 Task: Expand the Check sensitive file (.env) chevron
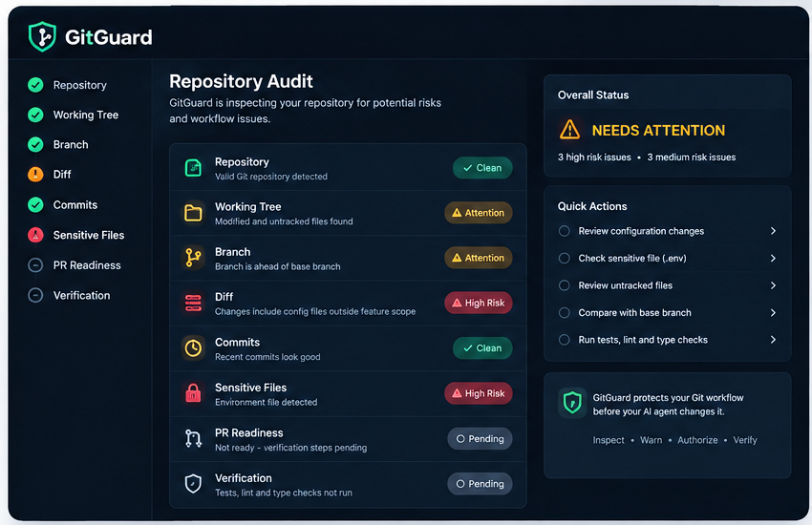coord(773,258)
